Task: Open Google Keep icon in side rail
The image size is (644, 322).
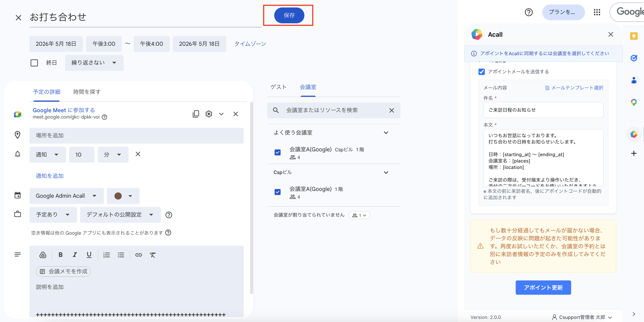Action: click(633, 36)
